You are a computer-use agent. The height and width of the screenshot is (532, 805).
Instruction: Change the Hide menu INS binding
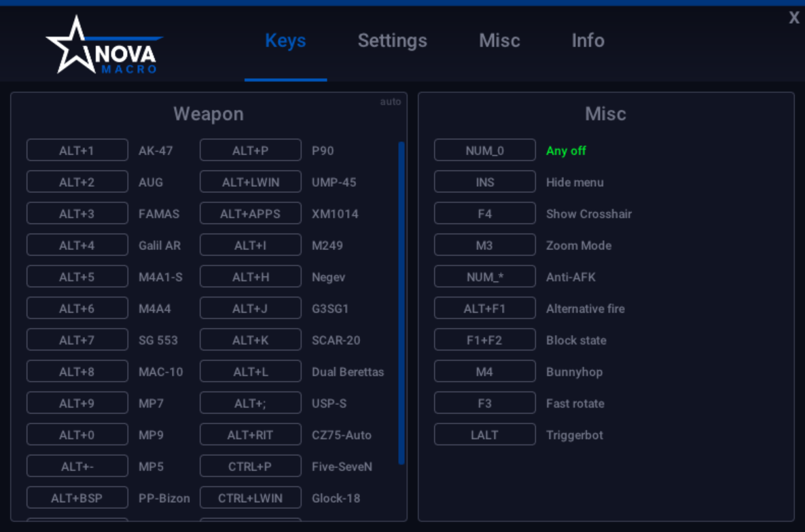pos(485,181)
